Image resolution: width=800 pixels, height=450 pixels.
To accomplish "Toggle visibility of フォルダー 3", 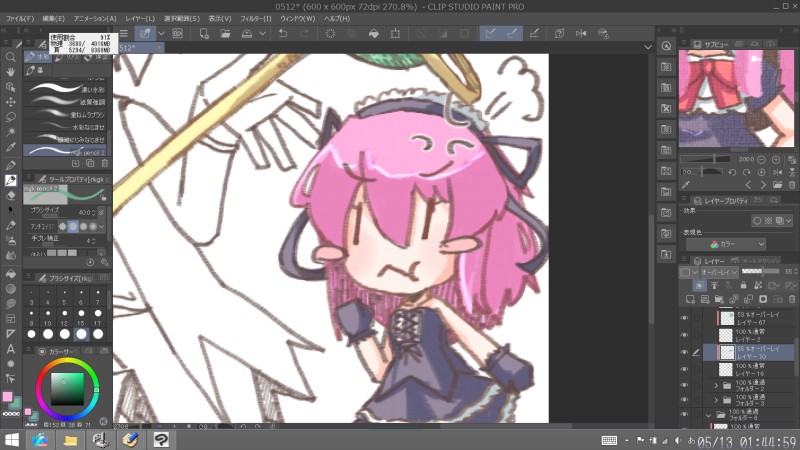I will [684, 399].
